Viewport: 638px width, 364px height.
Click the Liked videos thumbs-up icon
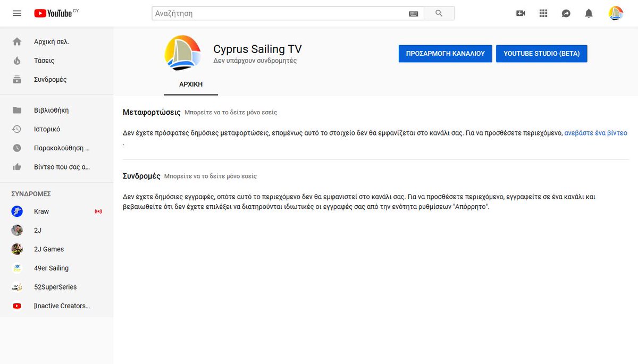pos(17,167)
